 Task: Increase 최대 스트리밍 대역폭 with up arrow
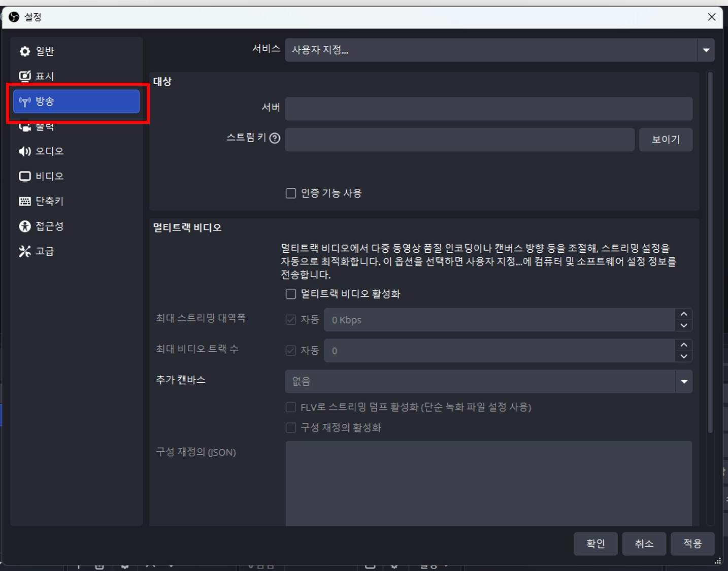(684, 314)
